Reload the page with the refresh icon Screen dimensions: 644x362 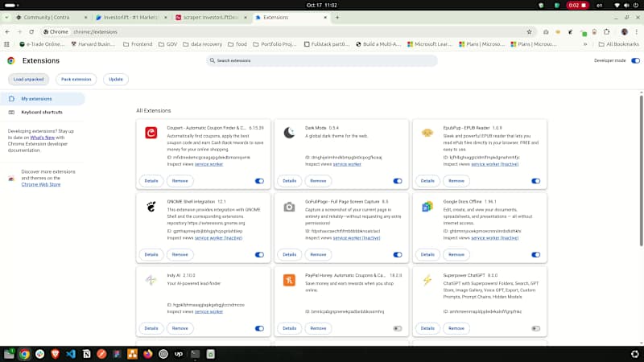31,31
